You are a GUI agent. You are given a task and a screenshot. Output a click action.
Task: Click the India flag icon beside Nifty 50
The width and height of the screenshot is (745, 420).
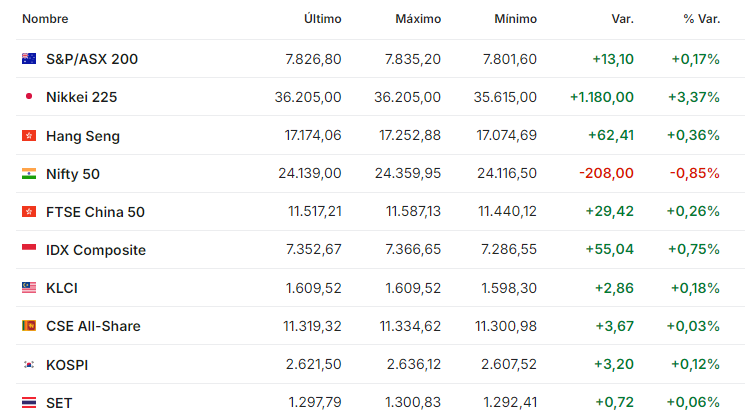(x=29, y=174)
